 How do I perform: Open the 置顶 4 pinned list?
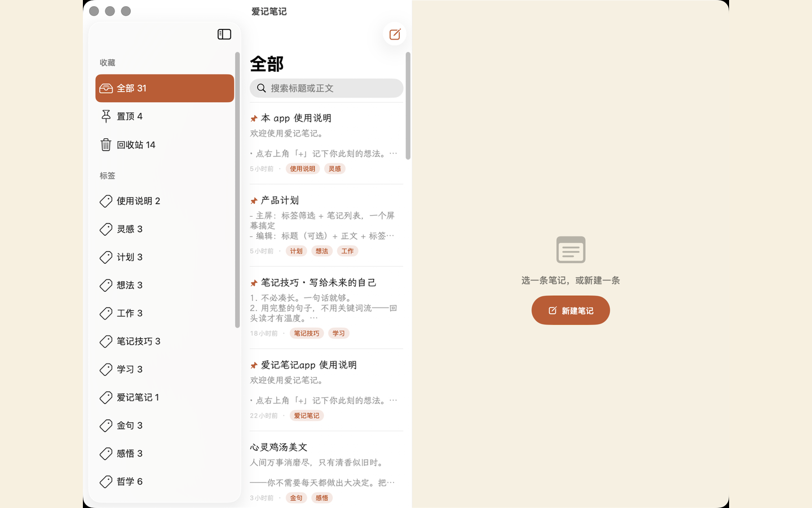tap(165, 116)
